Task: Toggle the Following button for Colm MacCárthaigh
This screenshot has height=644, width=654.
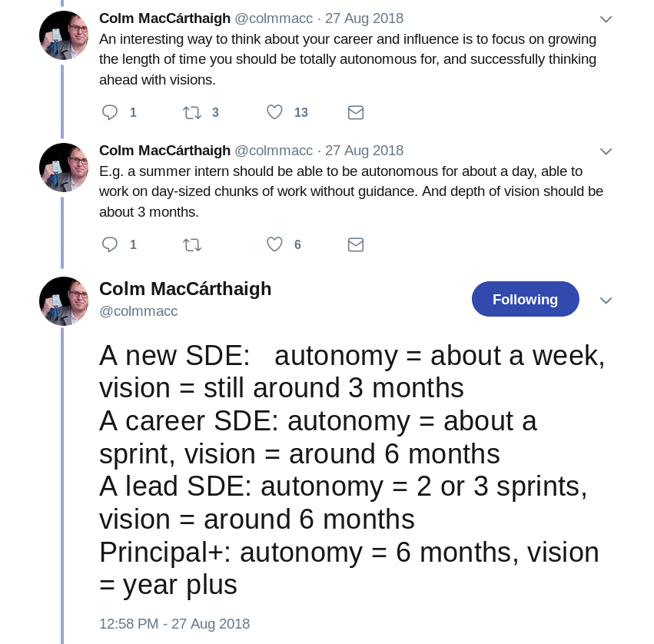Action: [525, 299]
